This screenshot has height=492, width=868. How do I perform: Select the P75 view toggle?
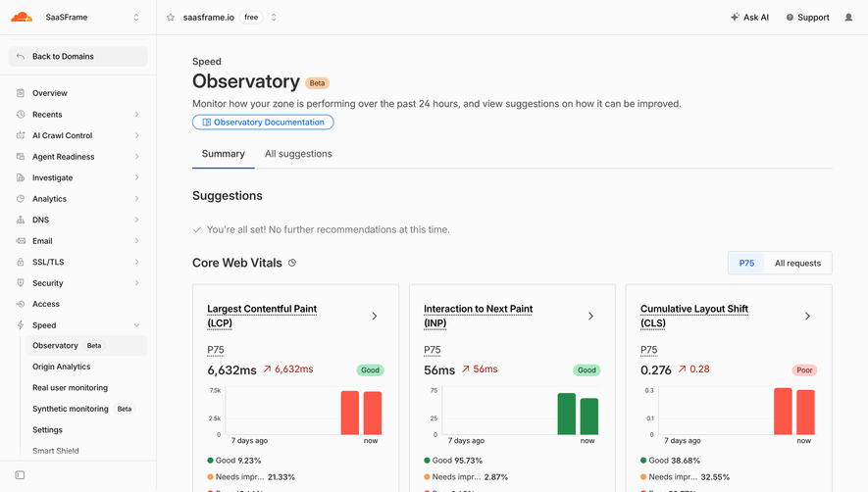[746, 263]
